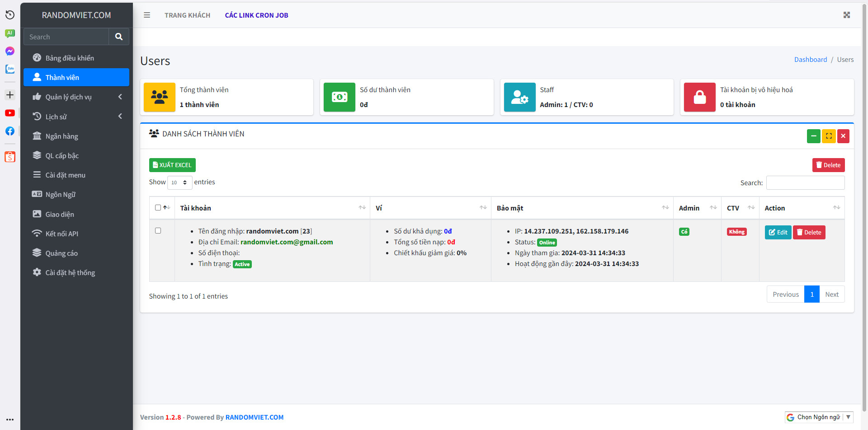Sort by the CTV column
Image resolution: width=868 pixels, height=430 pixels.
(x=740, y=208)
